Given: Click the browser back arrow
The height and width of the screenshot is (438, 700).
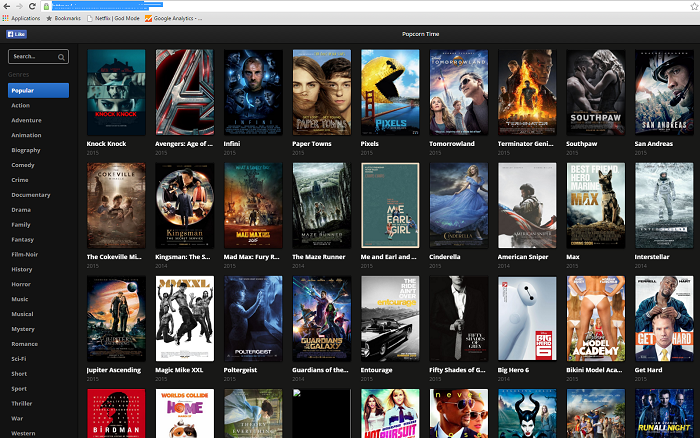Looking at the screenshot, I should coord(6,6).
